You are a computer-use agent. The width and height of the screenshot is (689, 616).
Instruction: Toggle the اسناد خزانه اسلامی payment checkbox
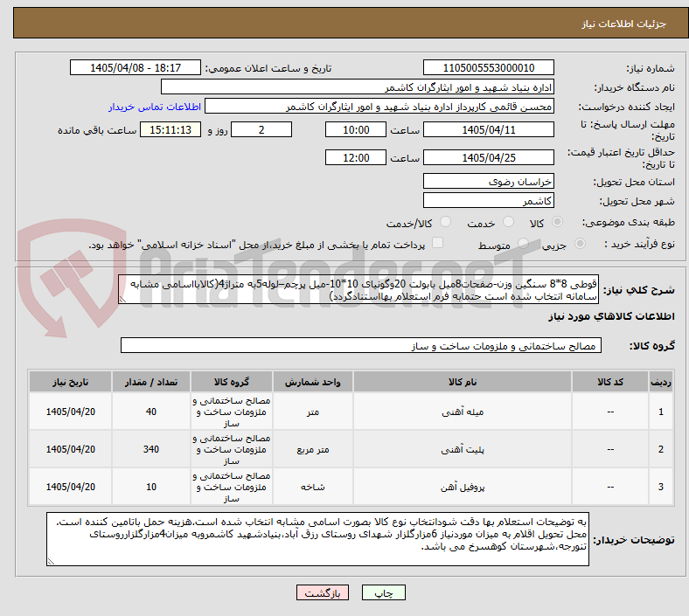click(x=438, y=243)
